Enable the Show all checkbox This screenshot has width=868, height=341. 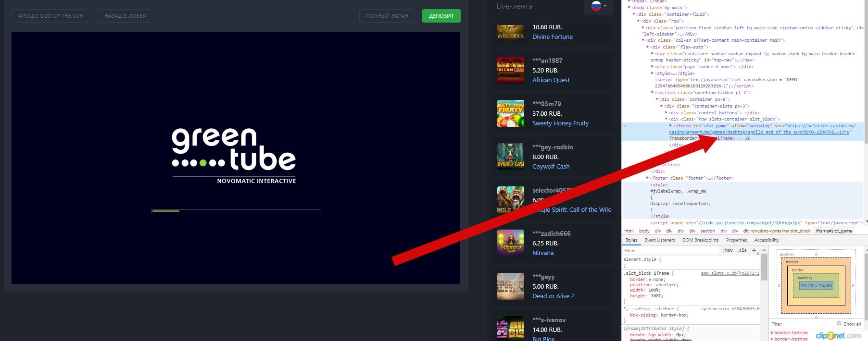[839, 324]
